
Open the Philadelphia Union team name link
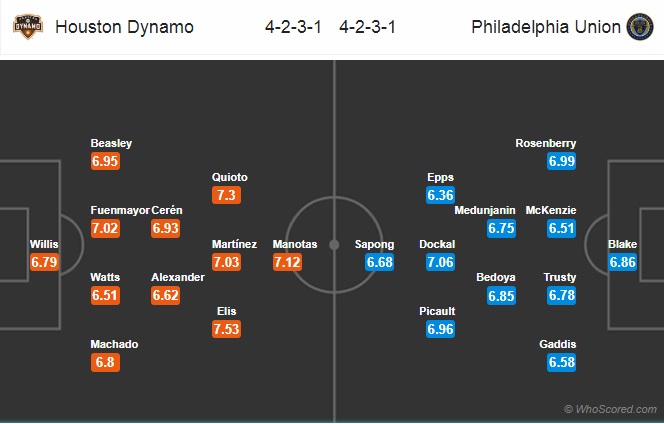coord(546,27)
